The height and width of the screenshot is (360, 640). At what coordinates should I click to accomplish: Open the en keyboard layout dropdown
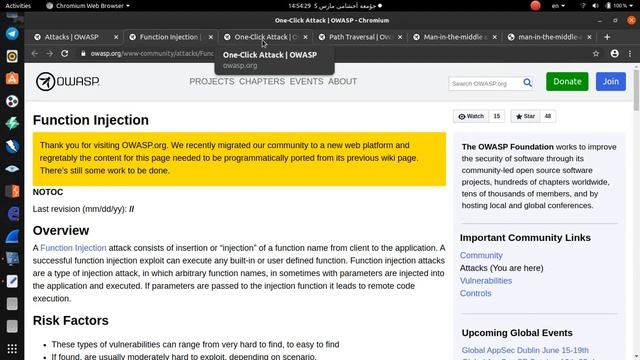click(558, 6)
